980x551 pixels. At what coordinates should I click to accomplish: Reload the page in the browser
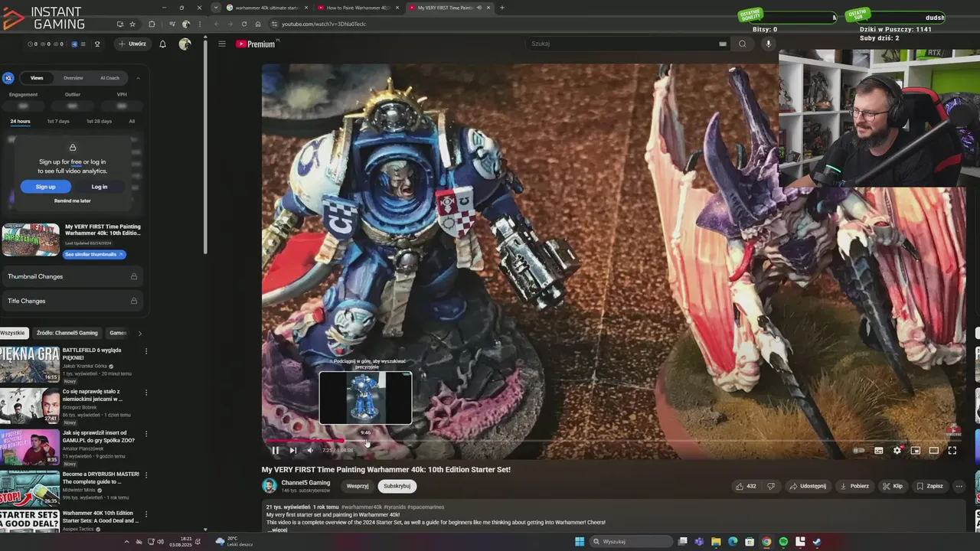[244, 24]
